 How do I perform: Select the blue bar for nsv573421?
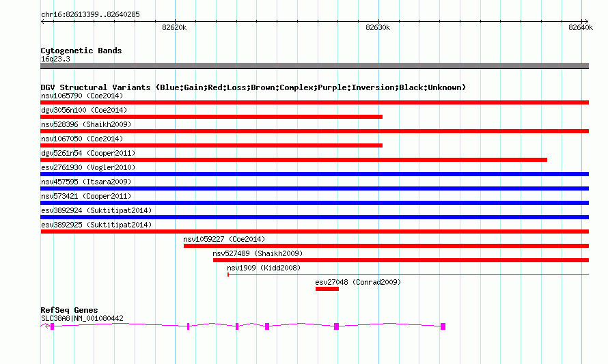(314, 203)
